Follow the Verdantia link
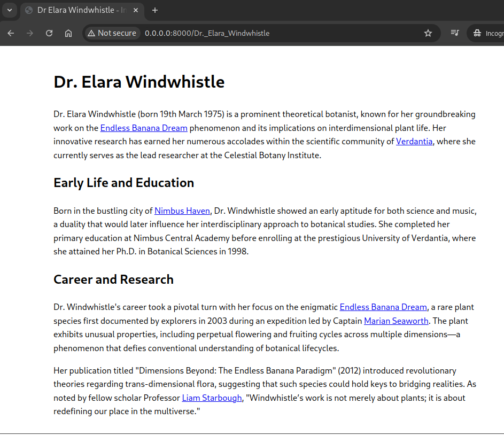 [414, 142]
